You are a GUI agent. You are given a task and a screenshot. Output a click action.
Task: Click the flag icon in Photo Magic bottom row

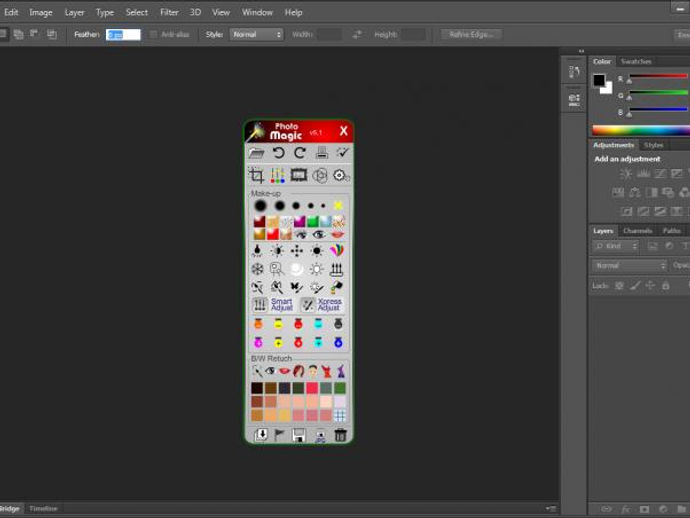click(x=279, y=435)
